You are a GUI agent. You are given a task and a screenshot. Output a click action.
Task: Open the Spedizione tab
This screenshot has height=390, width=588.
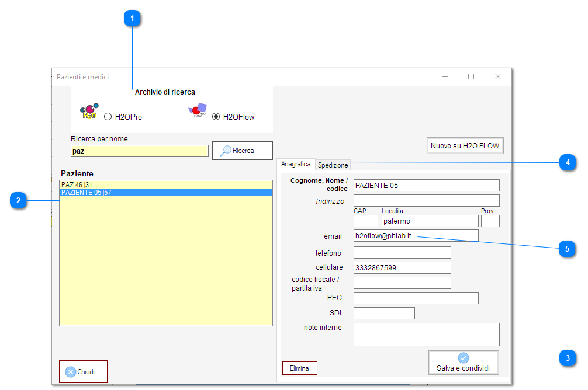[x=333, y=165]
